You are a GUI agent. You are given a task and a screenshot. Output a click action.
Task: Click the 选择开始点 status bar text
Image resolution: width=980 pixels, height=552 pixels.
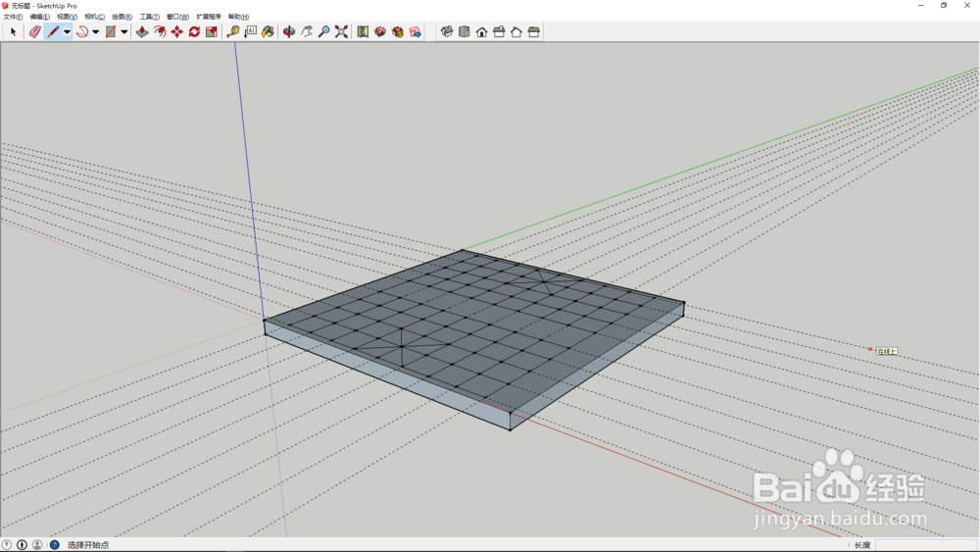(x=88, y=545)
